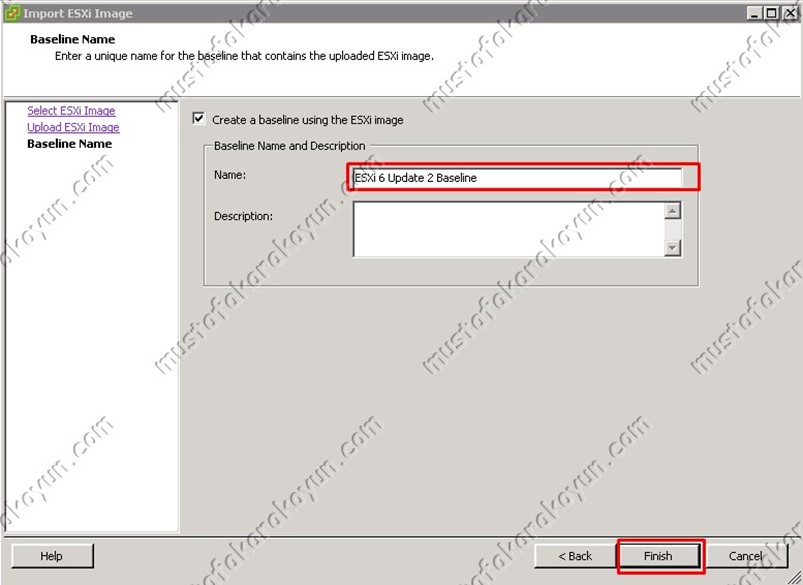The width and height of the screenshot is (803, 585).
Task: Click the Baseline Name and Description group label
Action: click(290, 146)
